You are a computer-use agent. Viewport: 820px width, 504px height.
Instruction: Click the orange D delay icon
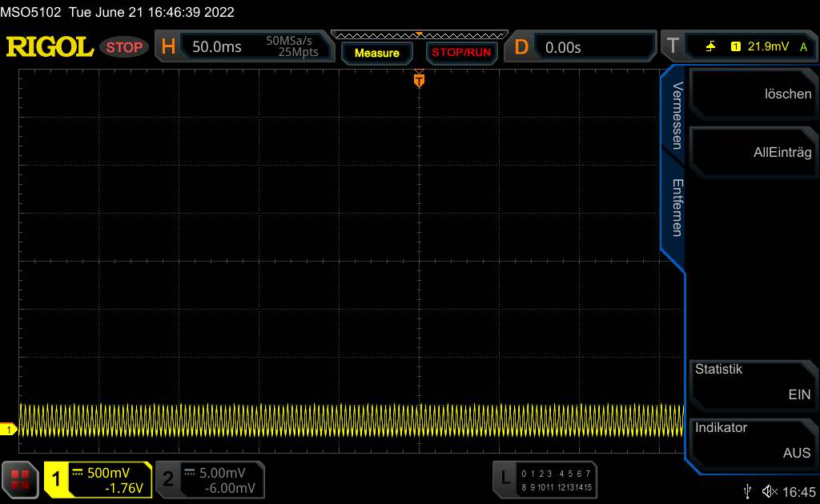coord(521,47)
